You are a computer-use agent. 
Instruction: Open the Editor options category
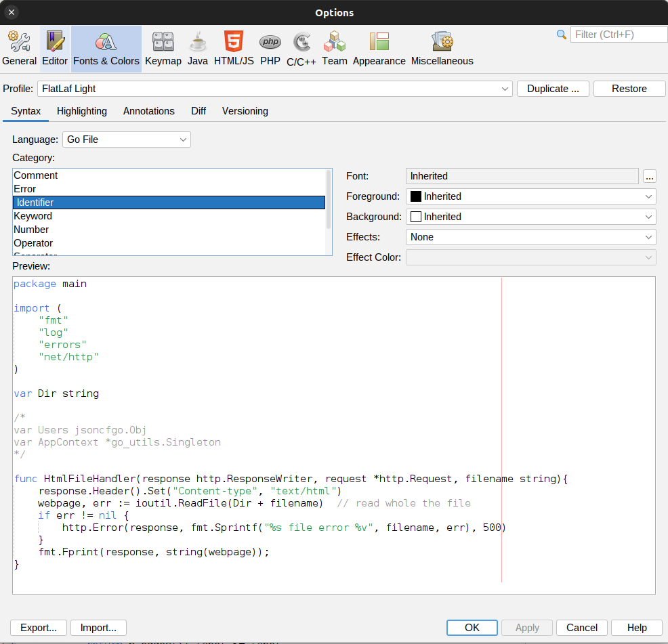(x=55, y=49)
